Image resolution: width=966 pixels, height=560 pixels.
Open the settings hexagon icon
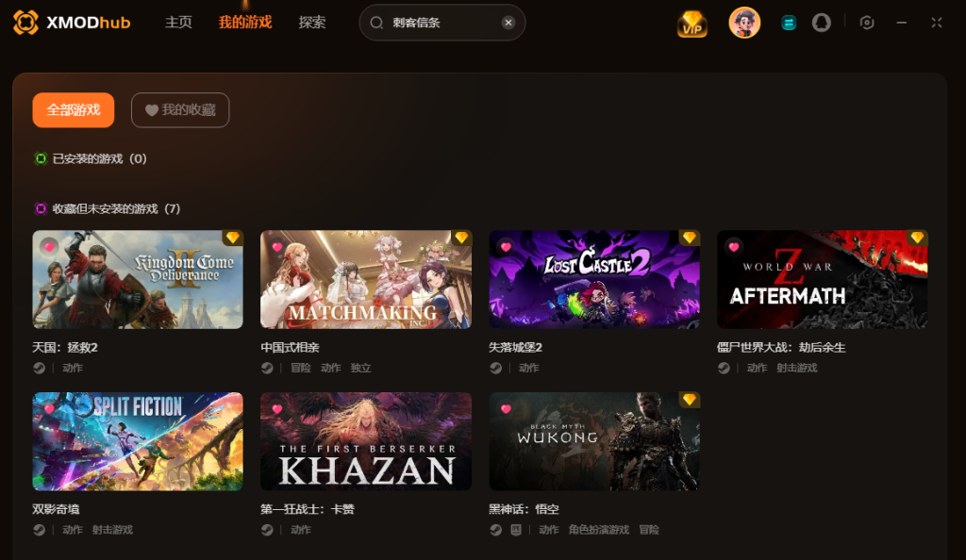(x=867, y=23)
